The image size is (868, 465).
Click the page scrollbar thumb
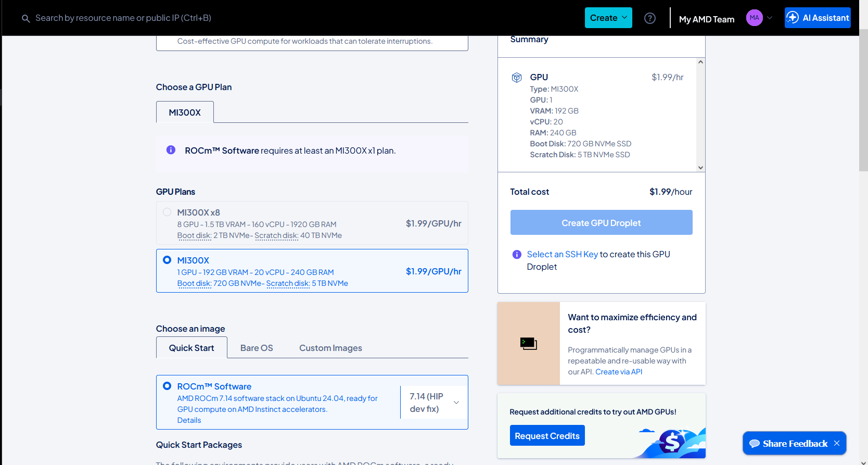pos(863,100)
